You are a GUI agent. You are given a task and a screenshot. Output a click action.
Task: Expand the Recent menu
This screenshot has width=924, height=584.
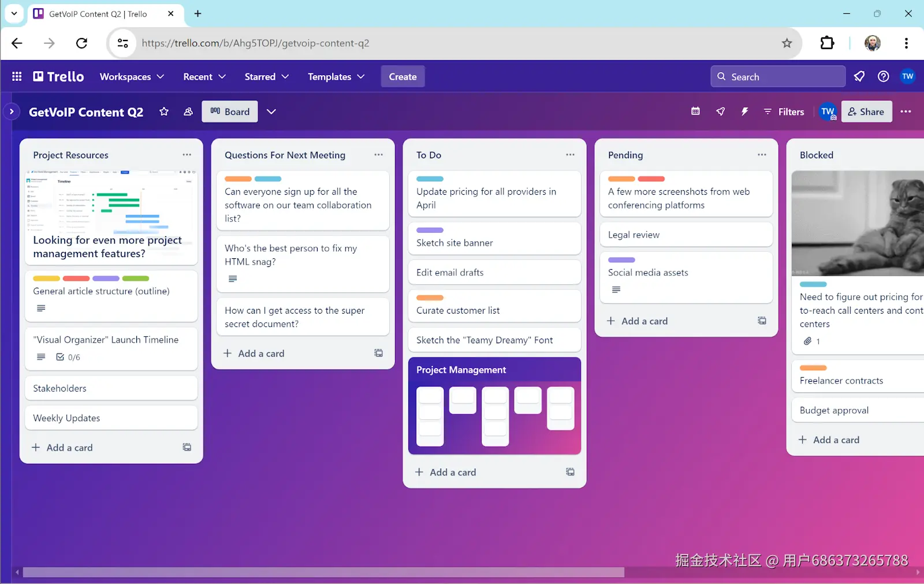click(204, 76)
